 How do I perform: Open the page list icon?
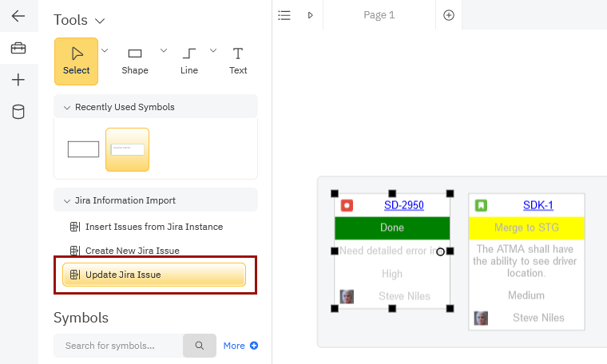coord(284,15)
